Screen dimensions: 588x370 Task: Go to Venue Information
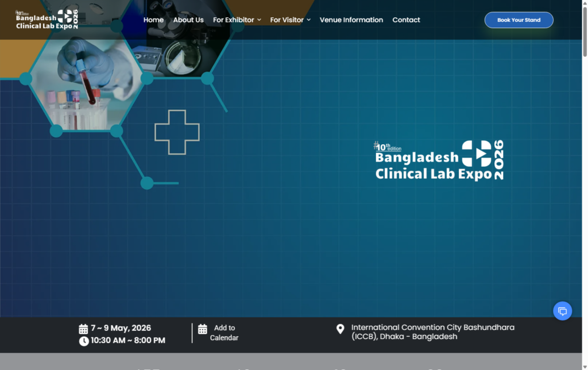click(x=351, y=20)
